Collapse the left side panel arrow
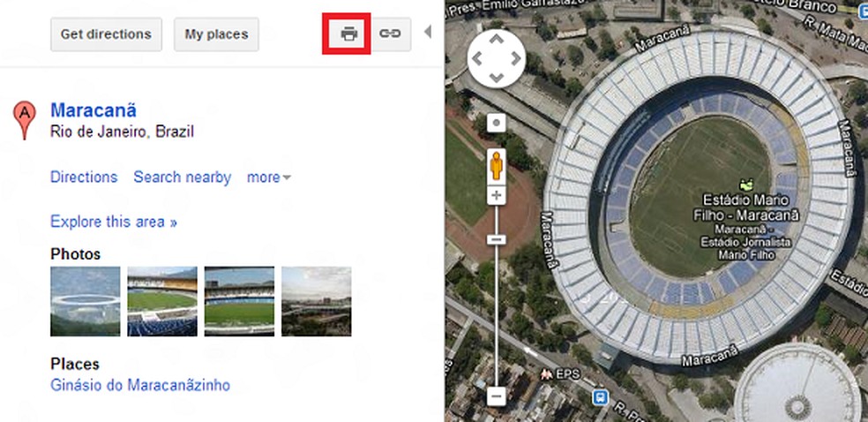The image size is (868, 422). (429, 34)
